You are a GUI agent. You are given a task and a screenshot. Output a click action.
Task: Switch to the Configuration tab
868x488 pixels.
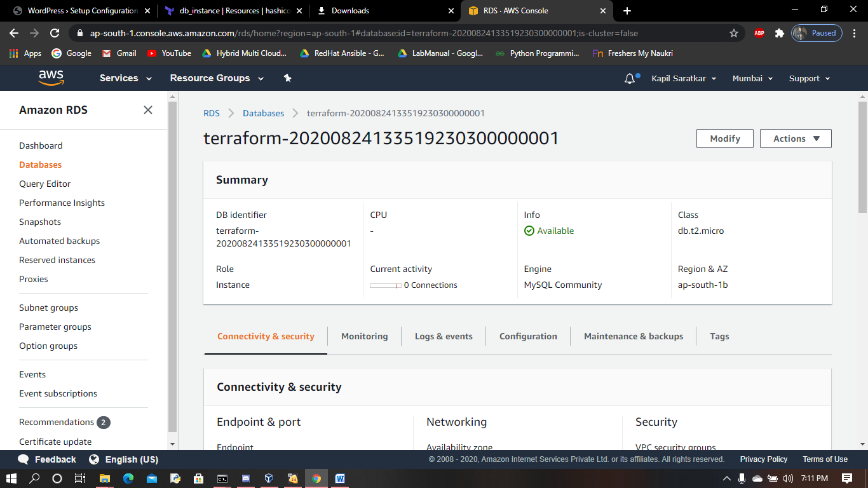pyautogui.click(x=528, y=336)
